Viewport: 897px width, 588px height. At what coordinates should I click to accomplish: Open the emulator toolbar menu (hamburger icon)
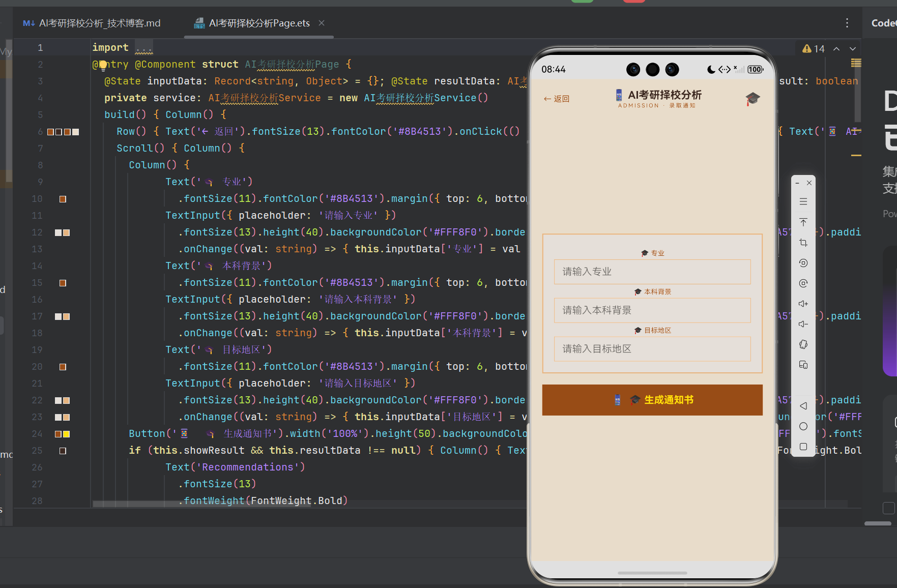point(803,202)
